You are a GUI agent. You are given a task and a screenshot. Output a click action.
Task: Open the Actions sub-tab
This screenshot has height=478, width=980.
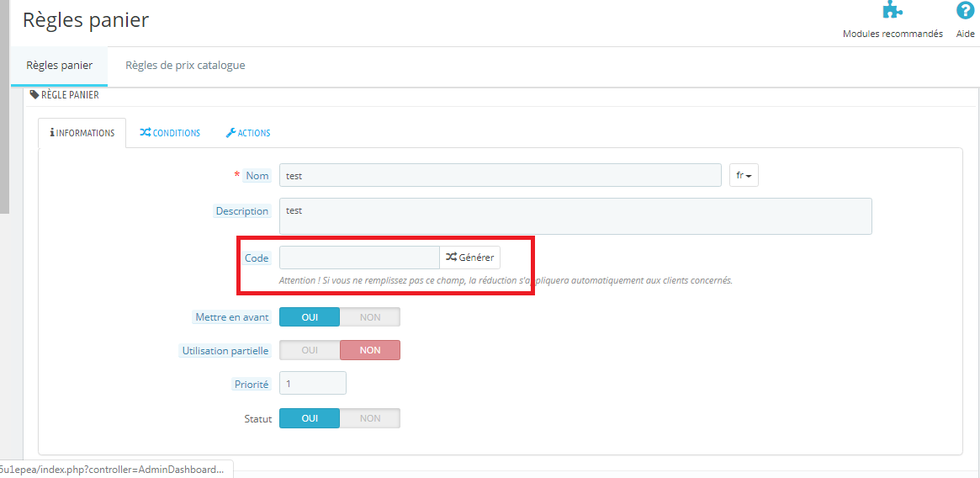[x=248, y=133]
